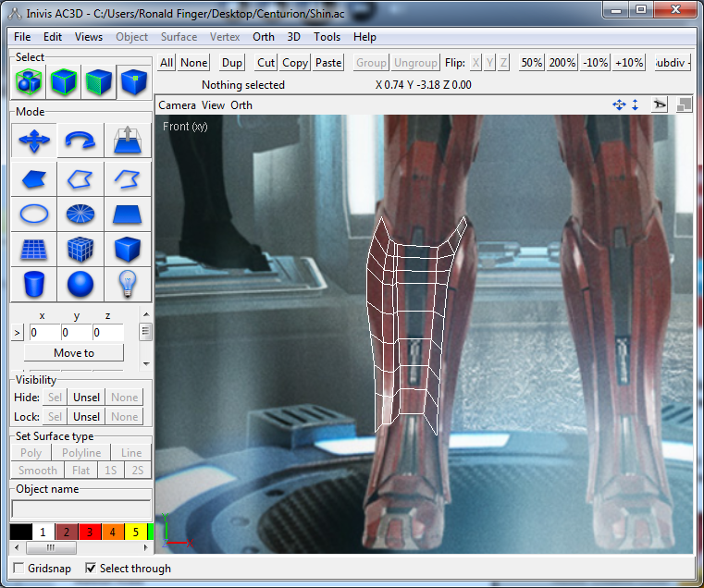Click the > button beside coordinates
The width and height of the screenshot is (704, 588).
(x=17, y=333)
